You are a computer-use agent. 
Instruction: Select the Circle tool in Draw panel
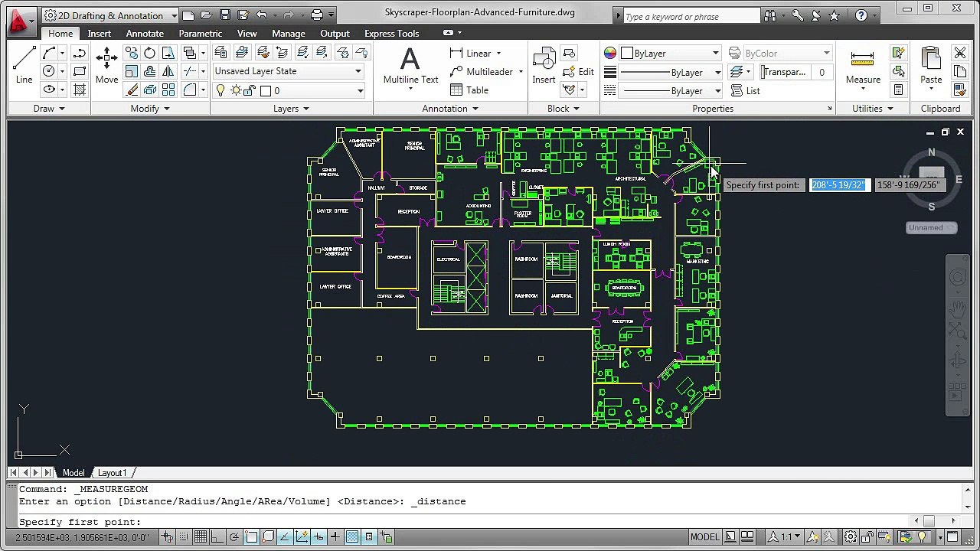(x=49, y=71)
